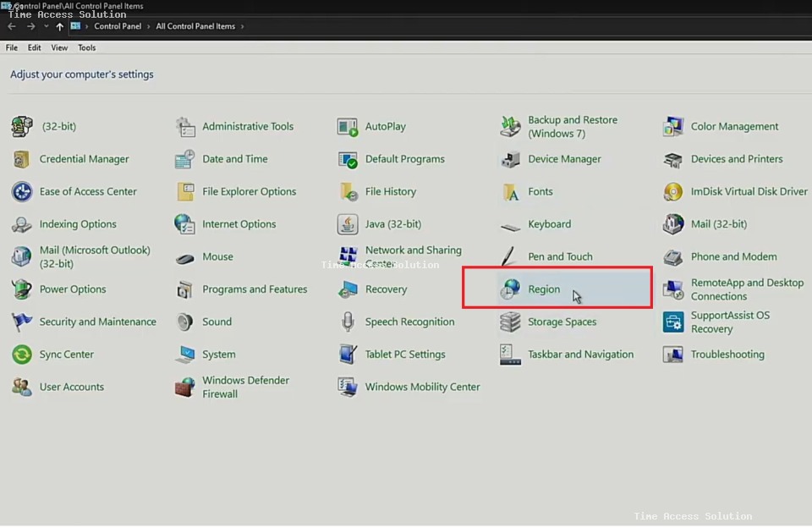Expand the Control Panel breadcrumb chevron

pyautogui.click(x=149, y=26)
